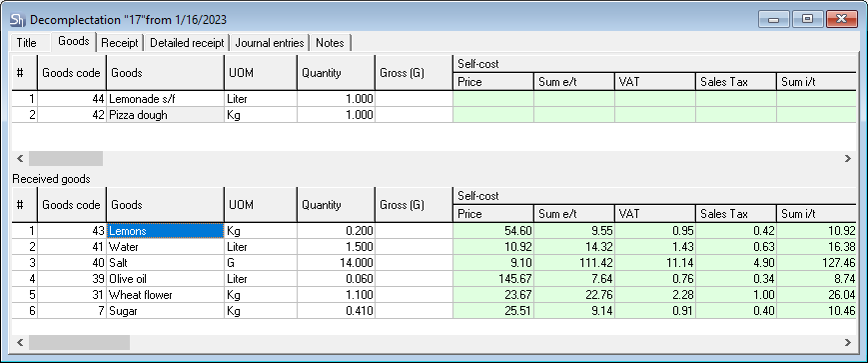Viewport: 868px width, 363px height.
Task: Click left arrow of Received goods scrollbar
Action: (19, 342)
